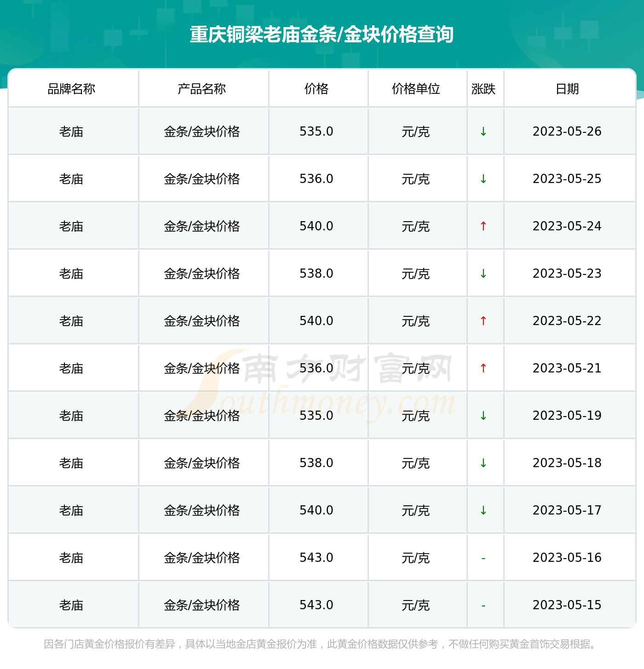Viewport: 644px width, 669px height.
Task: Click the 日期 column header
Action: [567, 89]
